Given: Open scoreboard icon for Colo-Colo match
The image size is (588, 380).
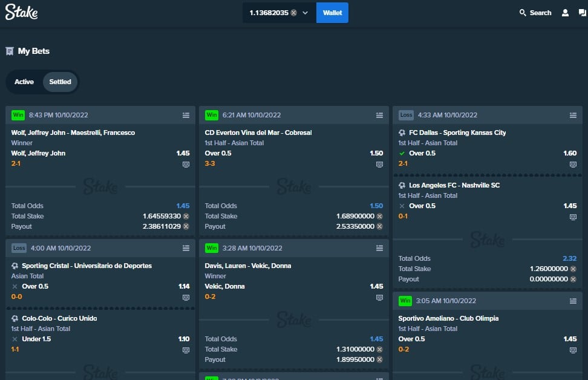Looking at the screenshot, I should click(186, 350).
